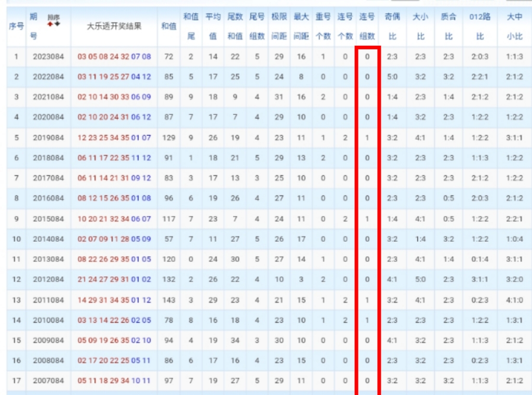The height and width of the screenshot is (395, 532).
Task: Click the 质合比 column header
Action: click(x=448, y=26)
